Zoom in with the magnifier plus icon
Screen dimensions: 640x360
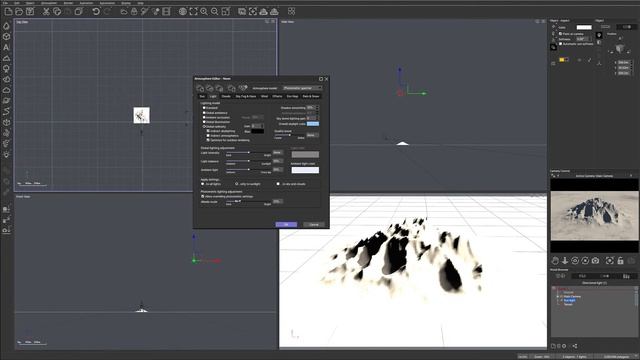click(204, 11)
